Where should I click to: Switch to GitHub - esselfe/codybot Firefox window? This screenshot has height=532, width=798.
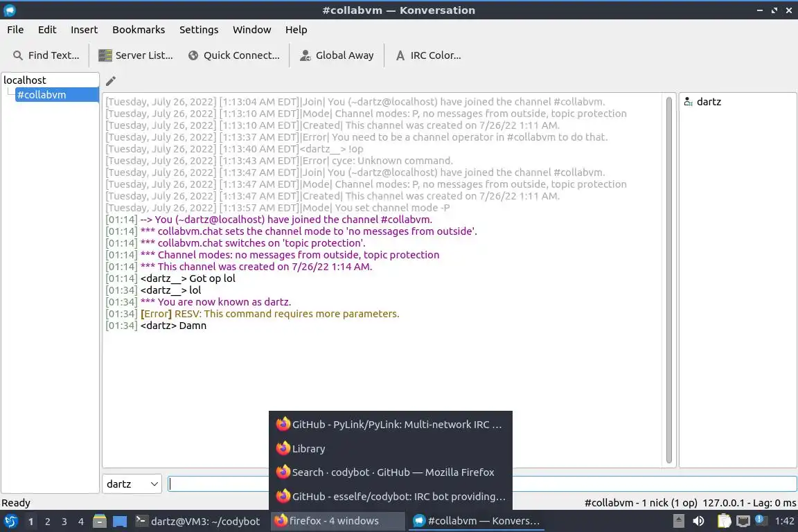tap(391, 497)
